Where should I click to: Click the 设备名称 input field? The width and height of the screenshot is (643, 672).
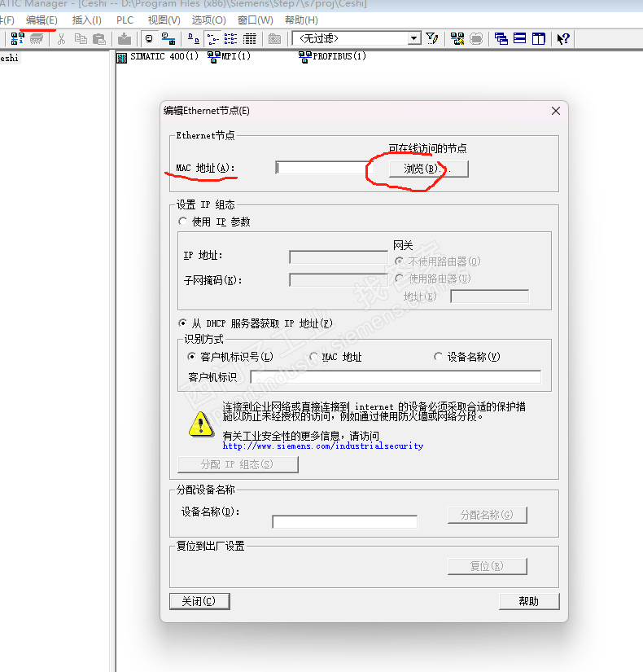[345, 521]
